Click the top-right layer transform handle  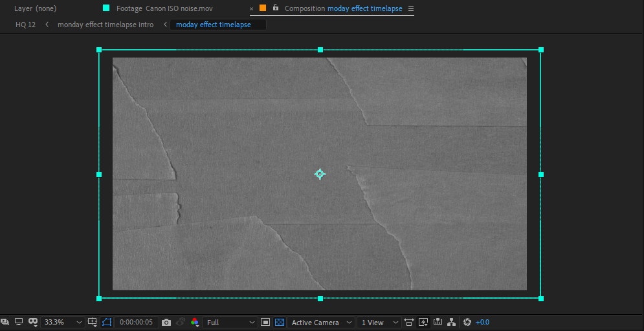point(541,50)
